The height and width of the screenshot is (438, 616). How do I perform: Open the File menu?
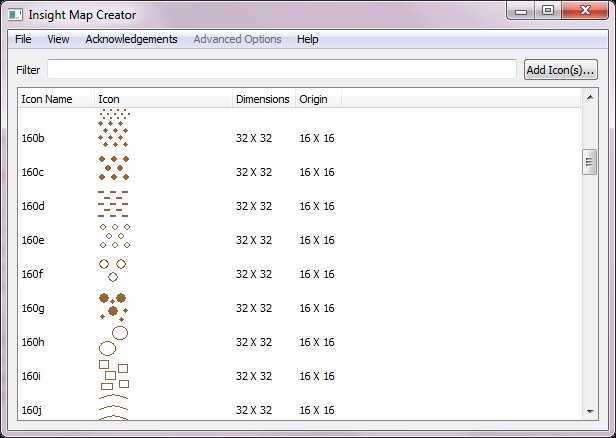tap(23, 39)
